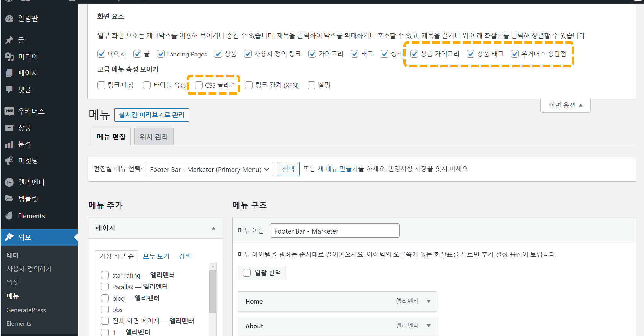The width and height of the screenshot is (644, 336).
Task: Enable the CSS 클래스 checkbox
Action: click(x=198, y=85)
